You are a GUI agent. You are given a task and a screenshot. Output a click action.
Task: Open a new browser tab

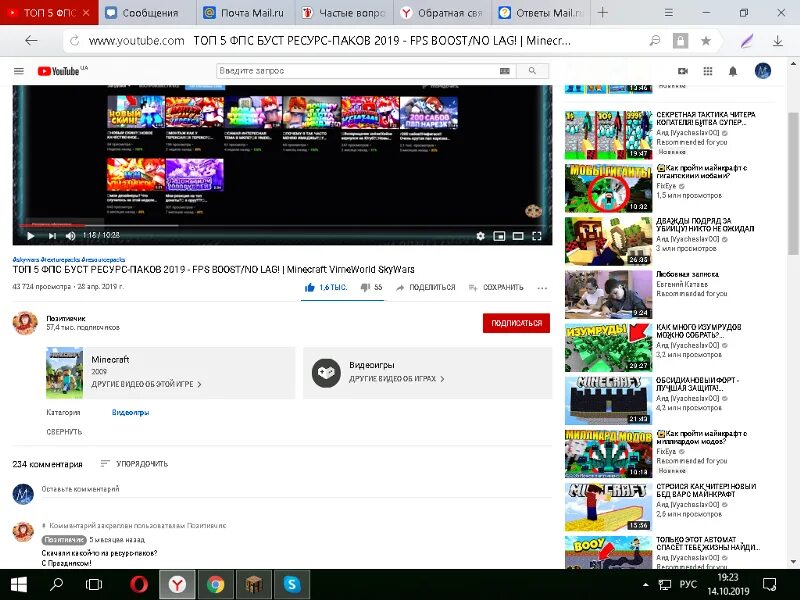(603, 13)
